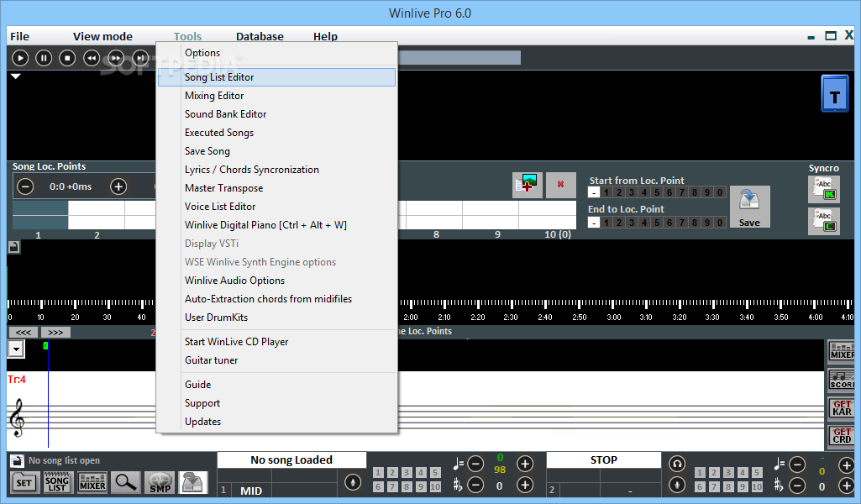Open the track dropdown arrow above Tr:4
861x504 pixels.
(16, 349)
